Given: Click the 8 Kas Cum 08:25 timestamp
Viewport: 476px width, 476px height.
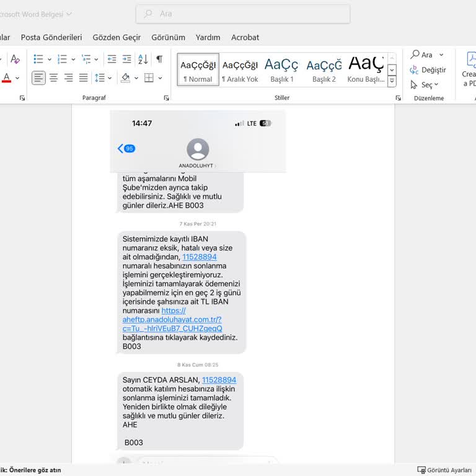Looking at the screenshot, I should click(x=198, y=364).
